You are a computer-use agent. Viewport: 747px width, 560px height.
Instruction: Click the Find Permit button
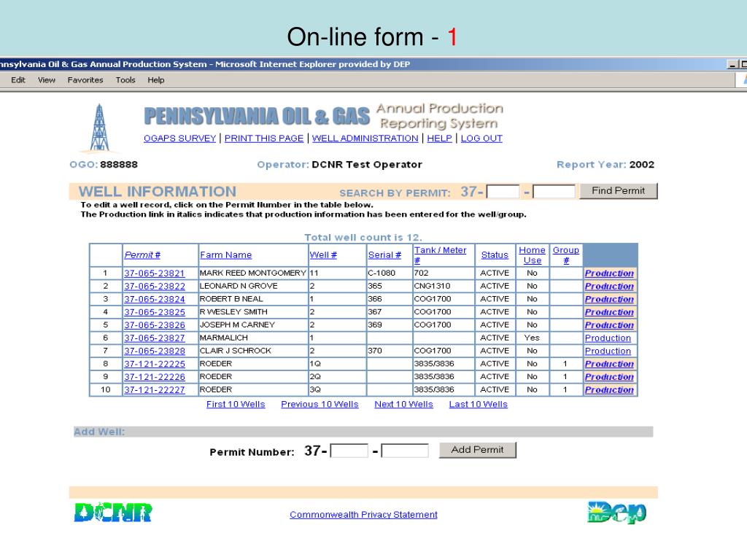[x=619, y=191]
